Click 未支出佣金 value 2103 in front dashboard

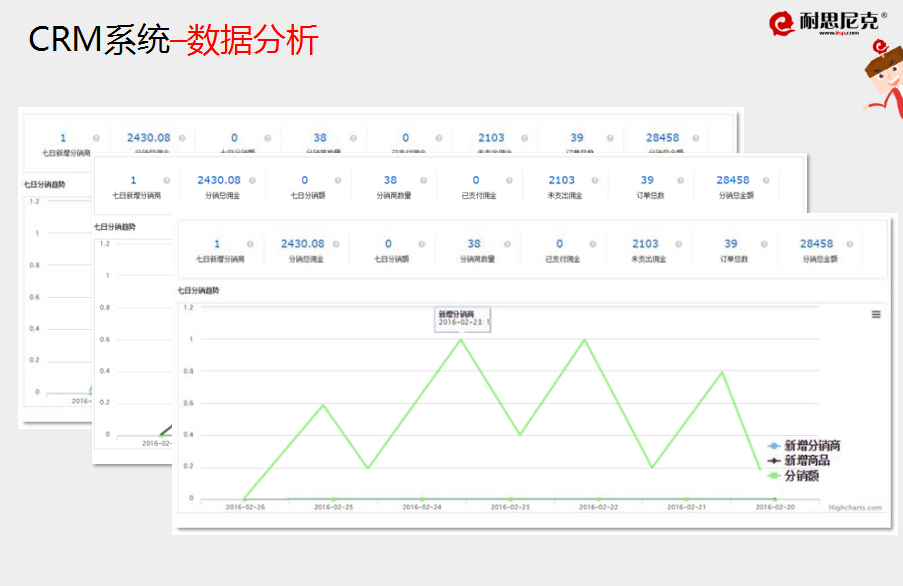[x=645, y=244]
